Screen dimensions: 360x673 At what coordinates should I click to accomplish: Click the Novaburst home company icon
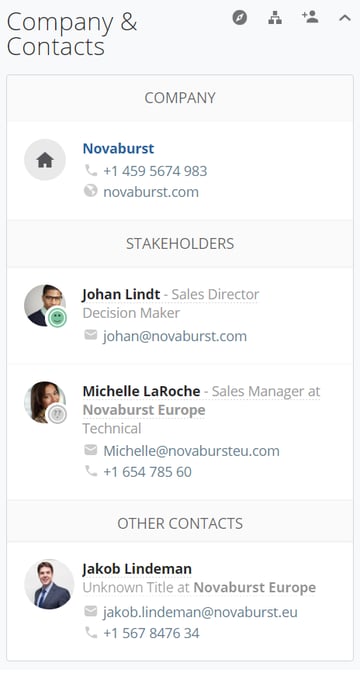coord(45,160)
